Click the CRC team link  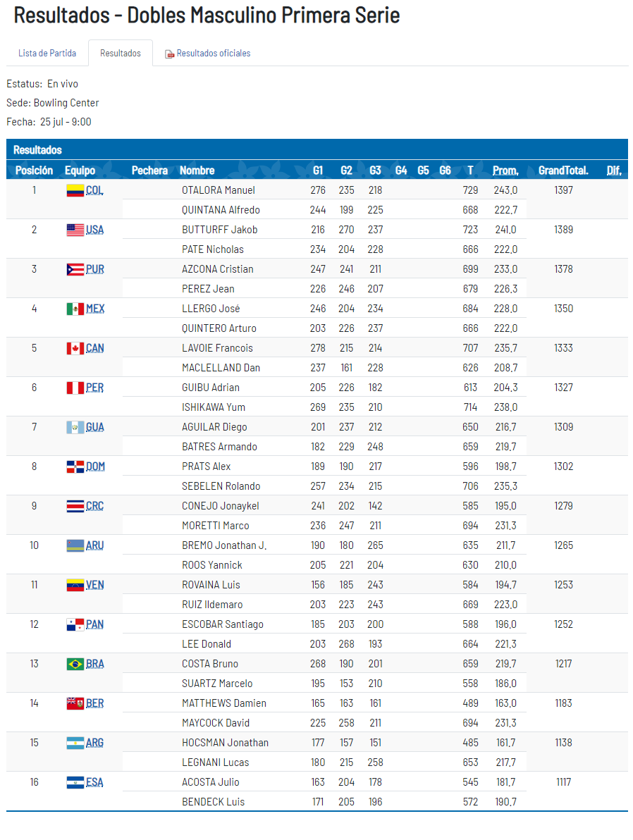point(94,506)
